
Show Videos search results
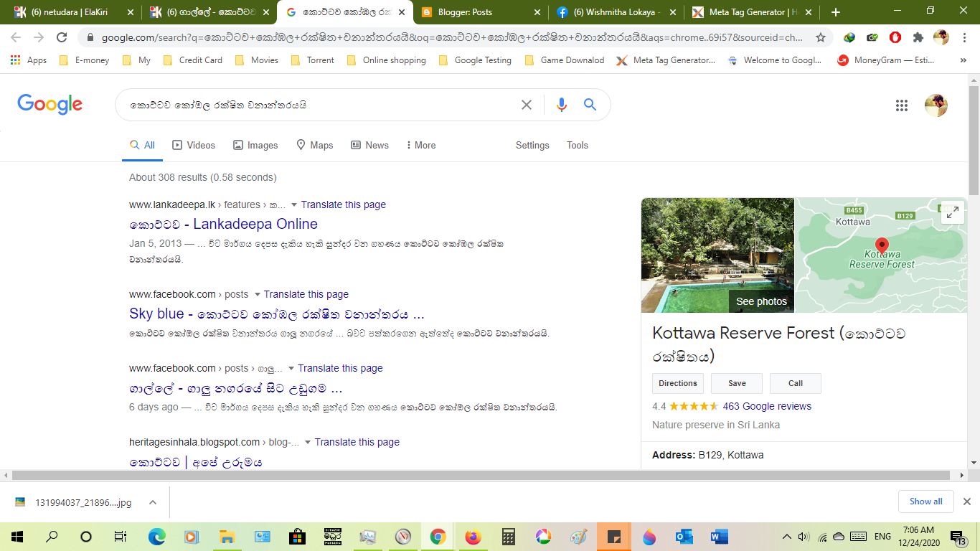(194, 145)
